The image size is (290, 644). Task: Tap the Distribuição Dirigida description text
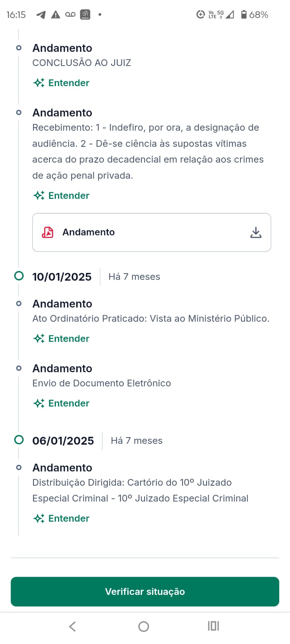140,490
